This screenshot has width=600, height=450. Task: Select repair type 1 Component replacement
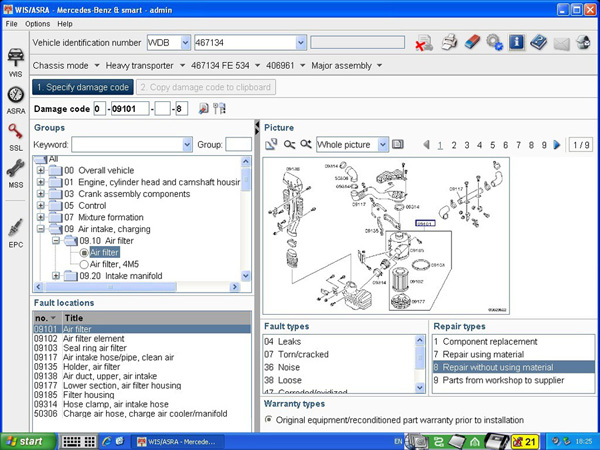[513, 341]
